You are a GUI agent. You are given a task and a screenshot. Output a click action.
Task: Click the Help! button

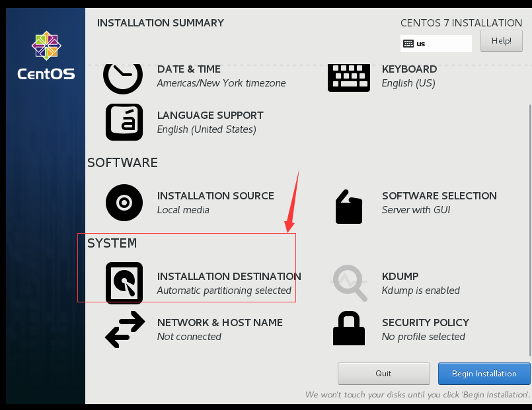tap(502, 41)
